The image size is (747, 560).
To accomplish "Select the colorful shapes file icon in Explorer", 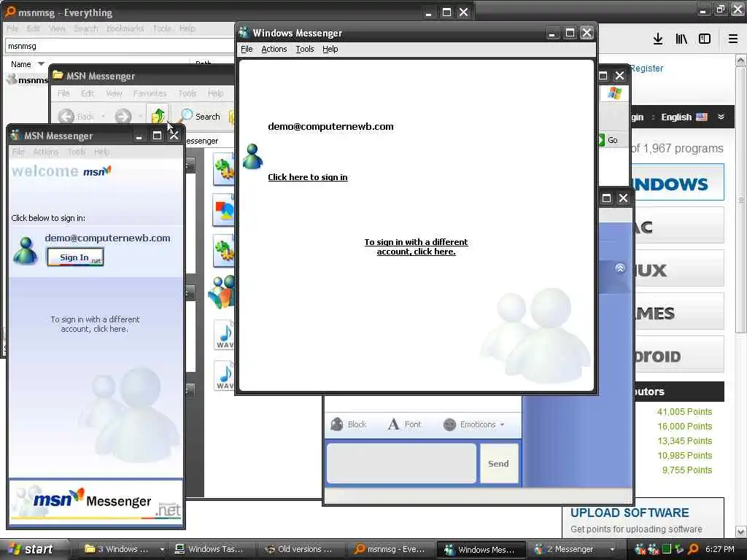I will [x=223, y=210].
